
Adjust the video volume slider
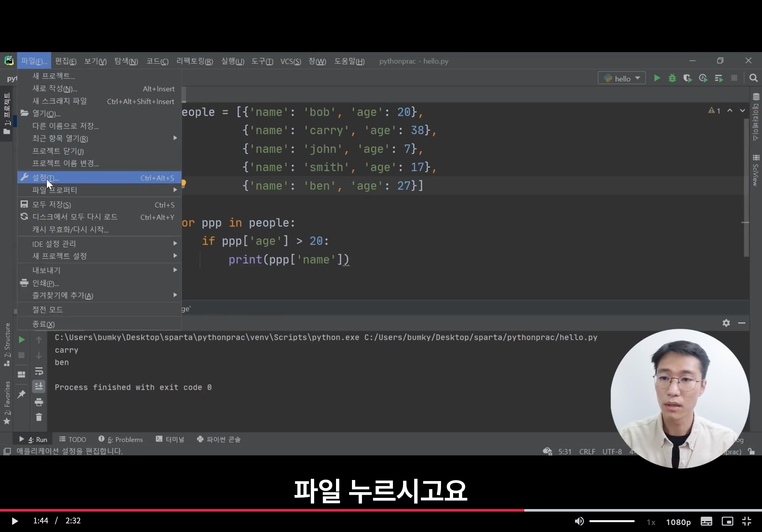coord(612,521)
